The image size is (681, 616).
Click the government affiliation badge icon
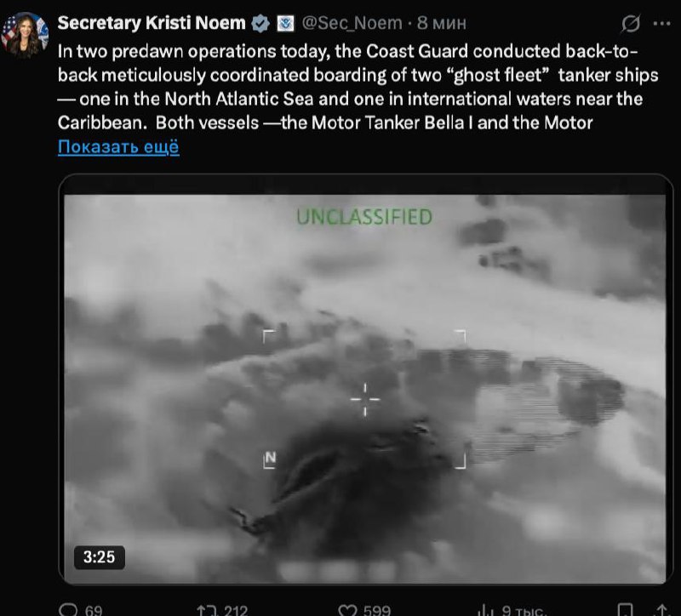285,24
